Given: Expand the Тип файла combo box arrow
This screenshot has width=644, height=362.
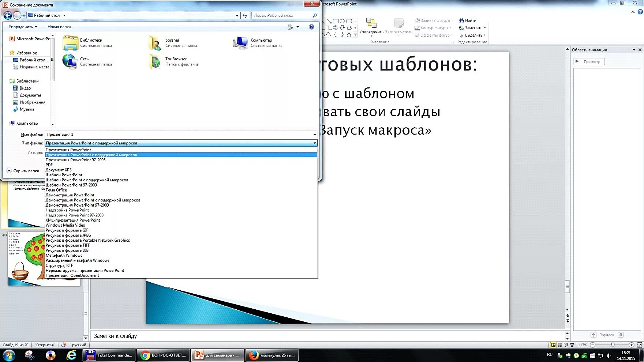Looking at the screenshot, I should [x=314, y=143].
